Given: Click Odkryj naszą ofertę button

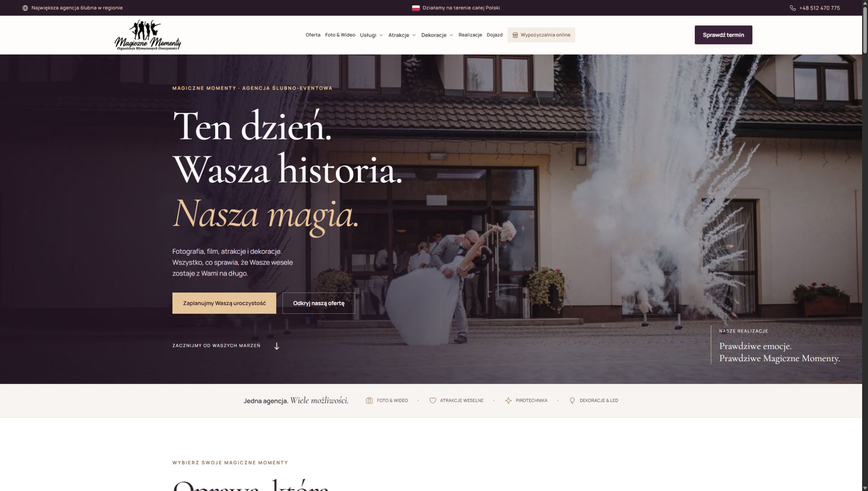Looking at the screenshot, I should click(x=319, y=303).
